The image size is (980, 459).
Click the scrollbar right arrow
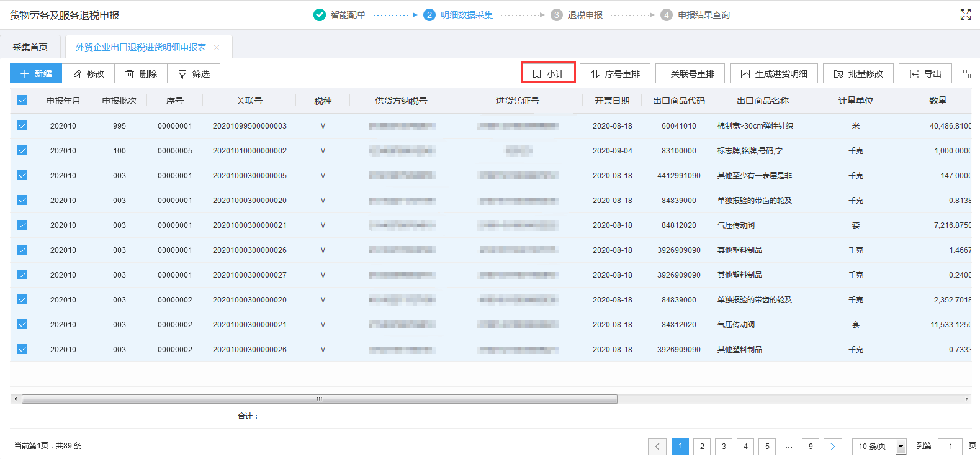click(x=966, y=399)
